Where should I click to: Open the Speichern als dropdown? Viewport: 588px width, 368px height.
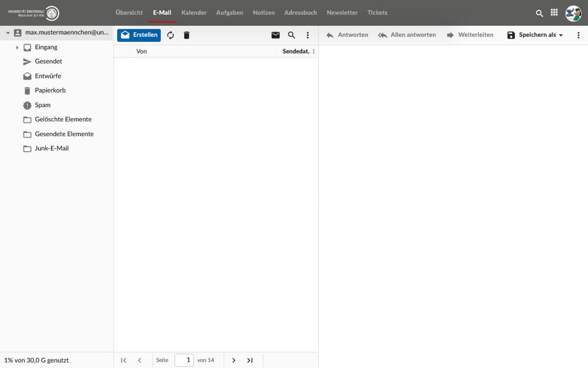[x=535, y=35]
